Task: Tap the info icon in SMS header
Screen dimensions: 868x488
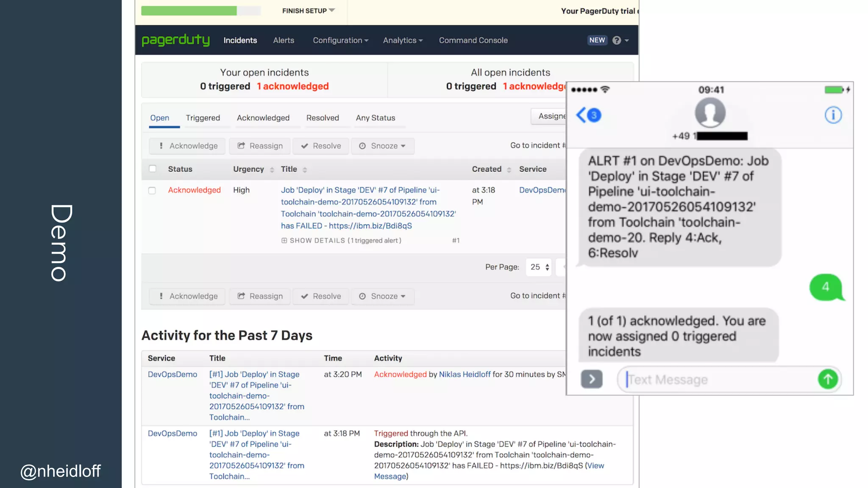Action: point(833,115)
